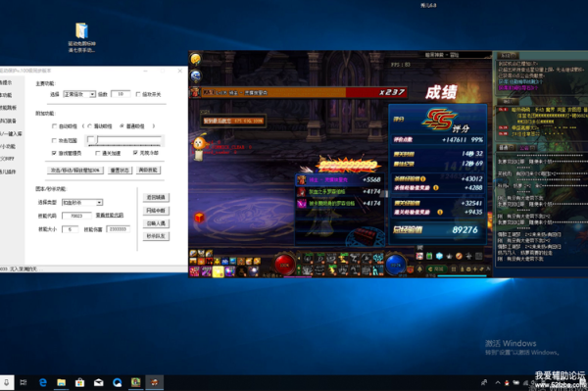This screenshot has width=588, height=391.
Task: Uncheck the 无视冷却 checkbox
Action: (x=135, y=153)
